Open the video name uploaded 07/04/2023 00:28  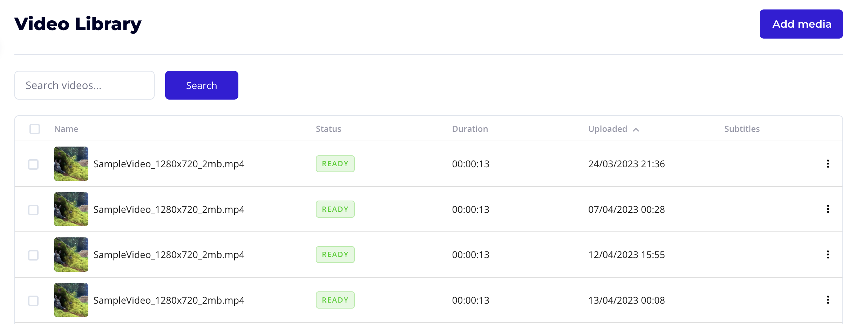tap(169, 209)
